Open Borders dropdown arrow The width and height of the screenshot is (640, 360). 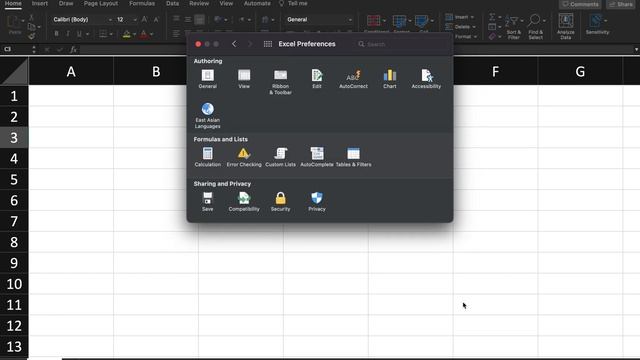point(111,34)
